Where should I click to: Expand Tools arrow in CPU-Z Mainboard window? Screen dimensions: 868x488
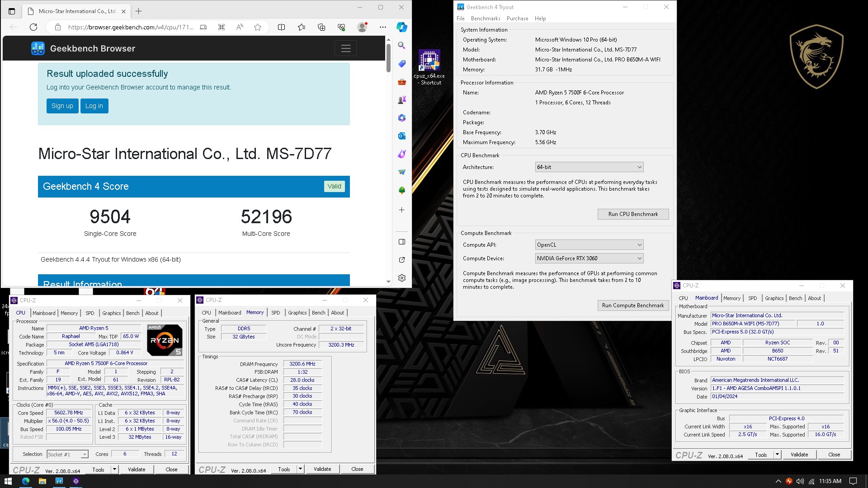pos(777,455)
